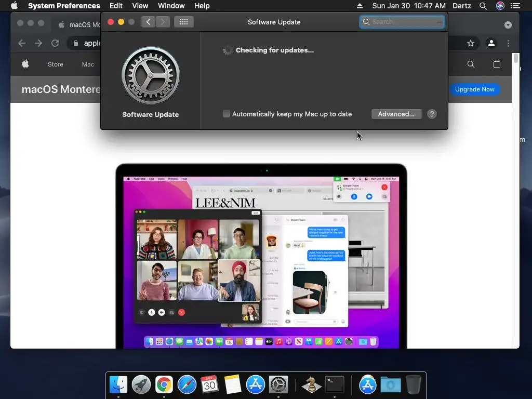Open the View menu
This screenshot has height=399, width=532.
140,6
